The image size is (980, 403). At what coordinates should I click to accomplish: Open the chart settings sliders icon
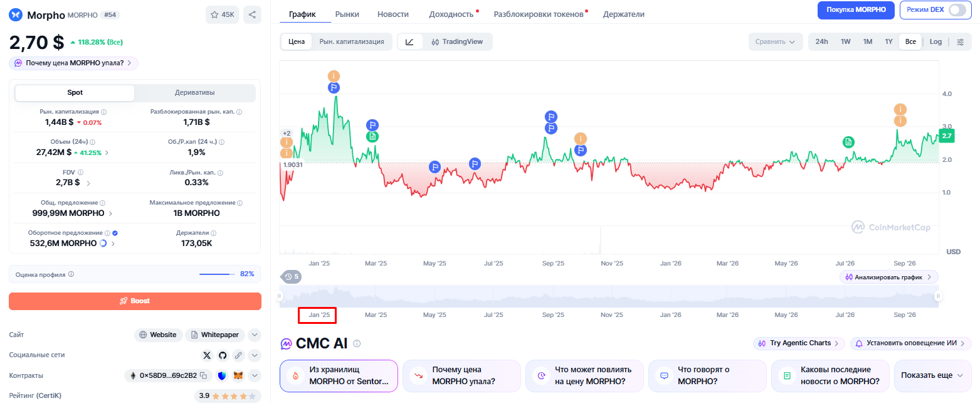pyautogui.click(x=961, y=41)
